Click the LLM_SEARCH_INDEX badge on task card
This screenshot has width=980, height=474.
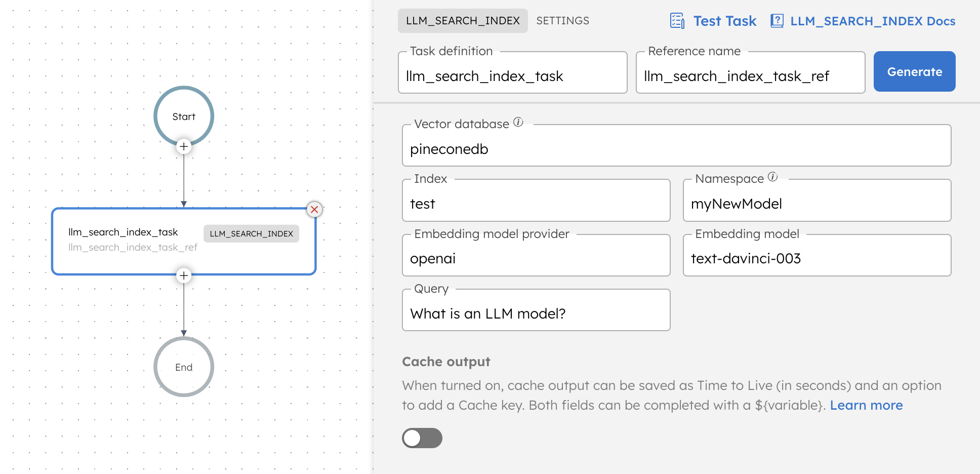click(x=251, y=233)
